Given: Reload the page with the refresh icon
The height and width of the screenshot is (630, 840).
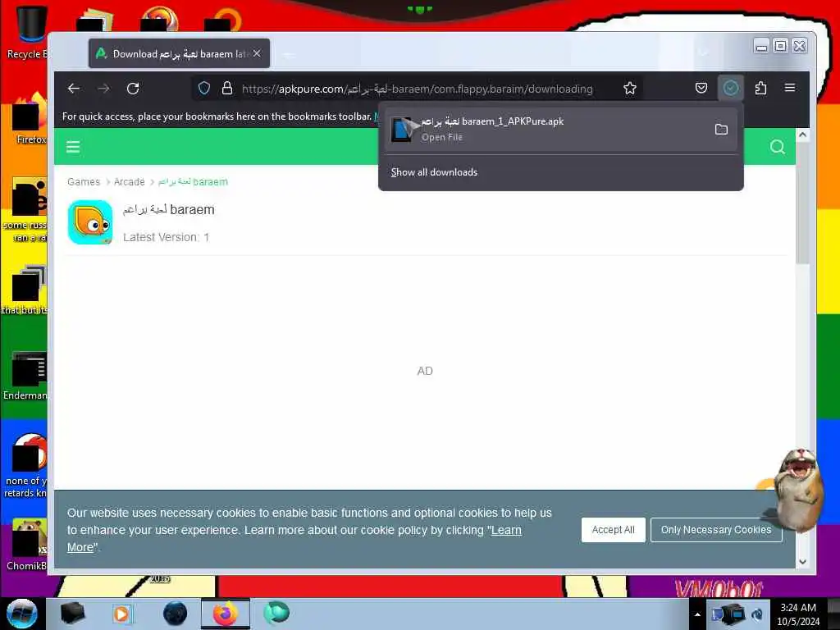Looking at the screenshot, I should pos(133,89).
